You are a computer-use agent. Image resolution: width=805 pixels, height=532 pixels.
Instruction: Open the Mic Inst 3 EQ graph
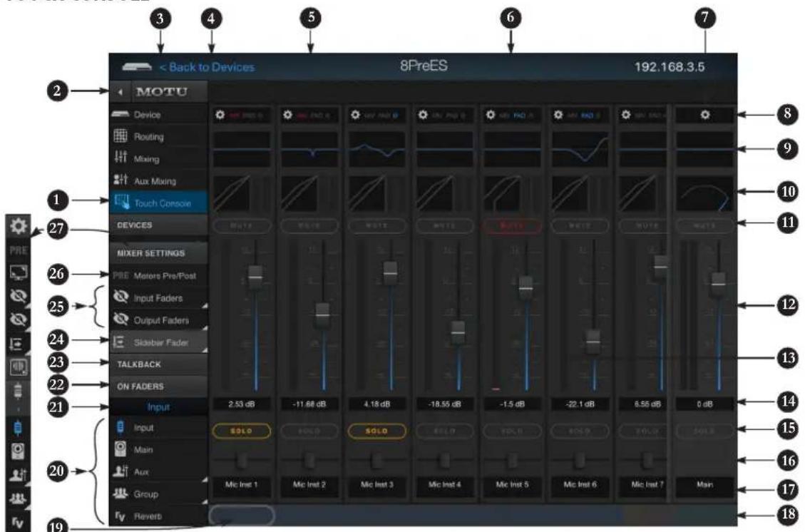pos(376,150)
